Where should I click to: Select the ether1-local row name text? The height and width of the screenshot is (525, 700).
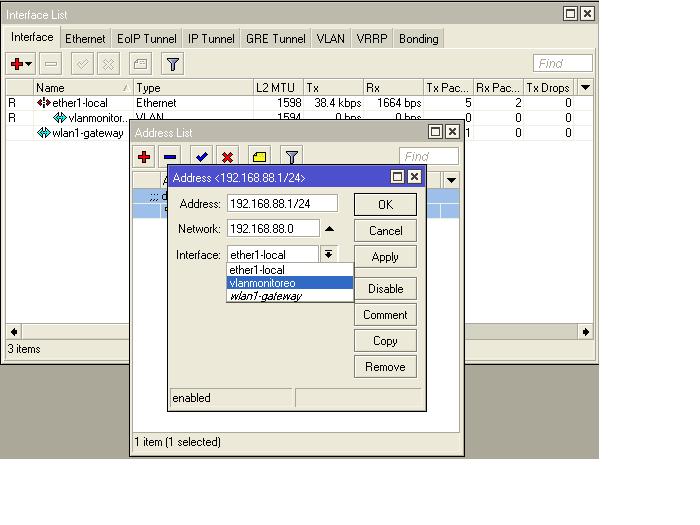80,103
